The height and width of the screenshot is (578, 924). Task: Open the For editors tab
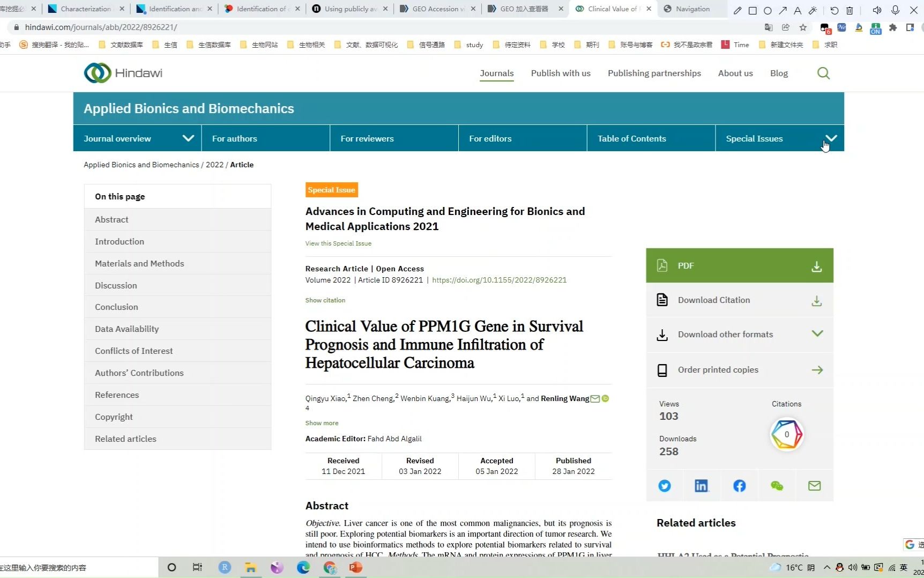pos(523,138)
